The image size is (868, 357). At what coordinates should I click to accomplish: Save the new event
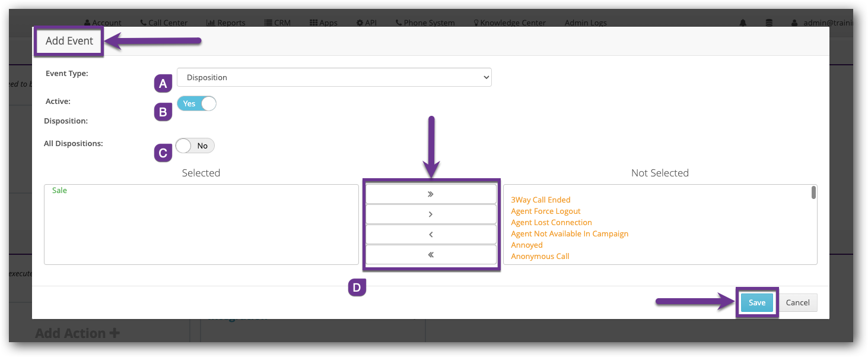click(x=756, y=302)
